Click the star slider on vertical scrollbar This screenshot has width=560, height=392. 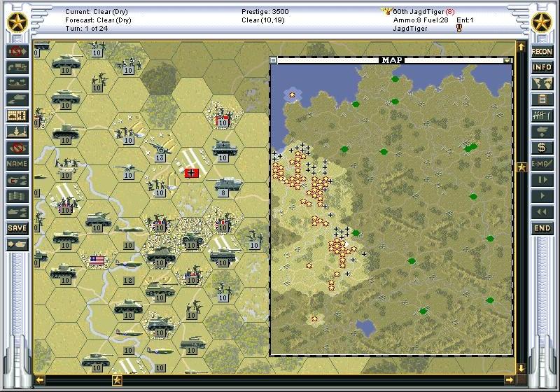click(521, 167)
